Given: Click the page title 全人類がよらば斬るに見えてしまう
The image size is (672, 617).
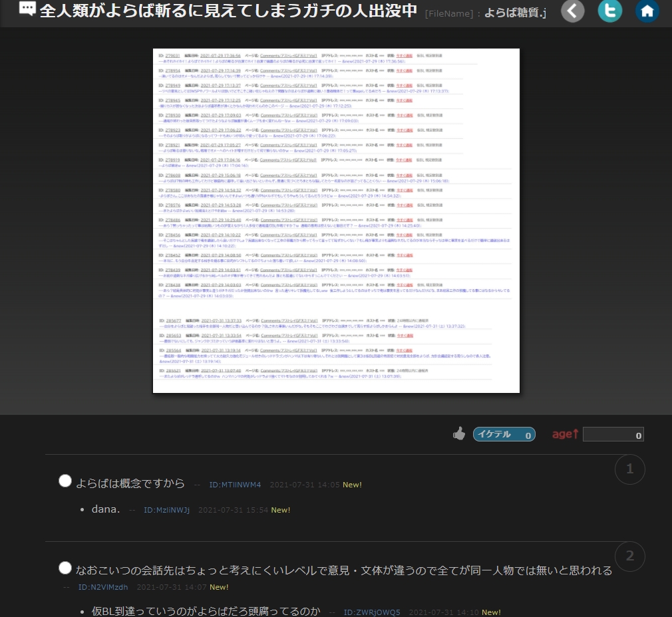Looking at the screenshot, I should point(228,11).
